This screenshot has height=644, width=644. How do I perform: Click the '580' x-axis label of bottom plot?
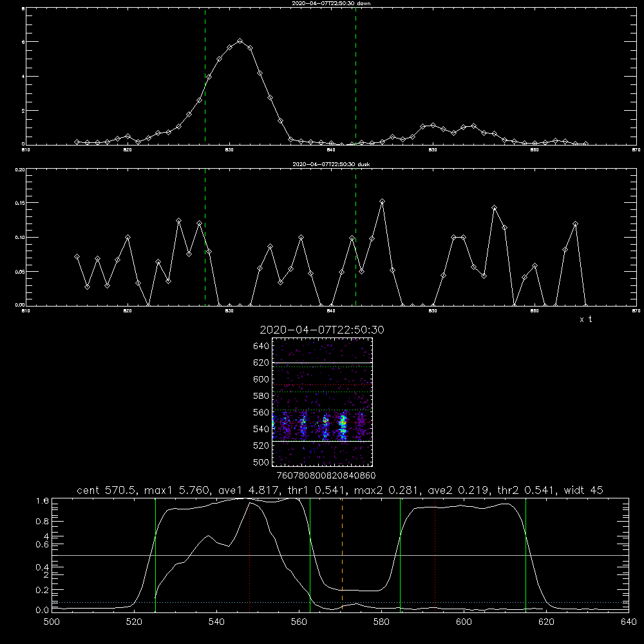point(381,622)
